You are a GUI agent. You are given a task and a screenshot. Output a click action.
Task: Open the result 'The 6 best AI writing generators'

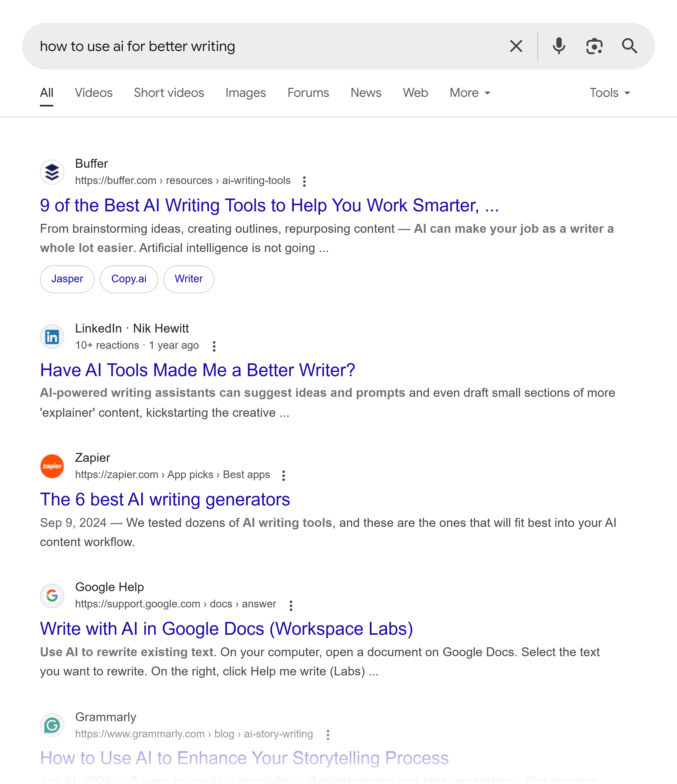(165, 499)
